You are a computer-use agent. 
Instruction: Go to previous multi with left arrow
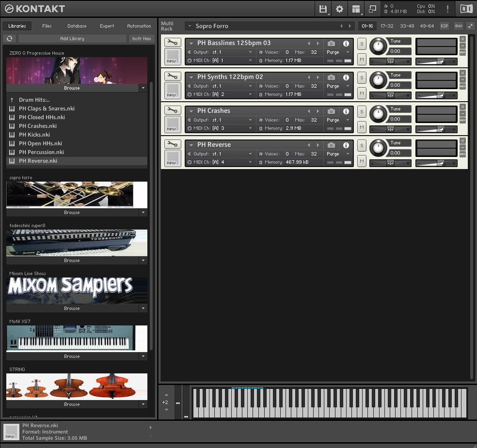341,26
